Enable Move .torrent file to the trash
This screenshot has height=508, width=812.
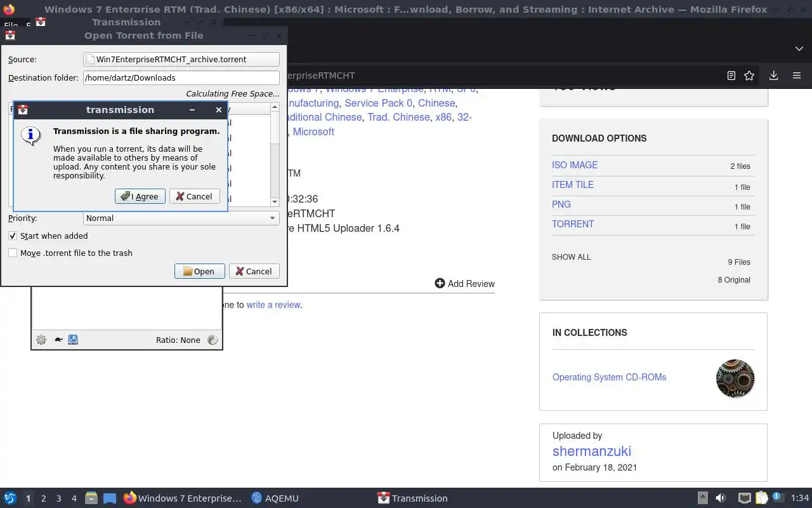point(13,253)
